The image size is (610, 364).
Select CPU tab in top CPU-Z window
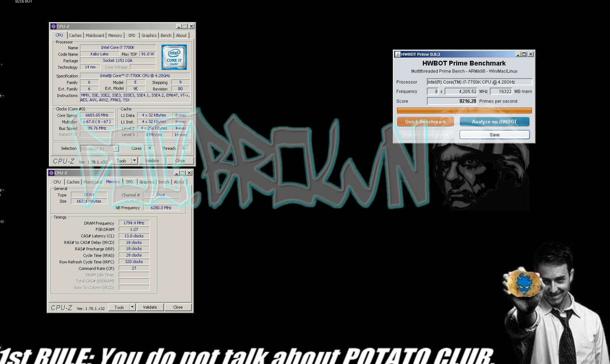pyautogui.click(x=59, y=35)
